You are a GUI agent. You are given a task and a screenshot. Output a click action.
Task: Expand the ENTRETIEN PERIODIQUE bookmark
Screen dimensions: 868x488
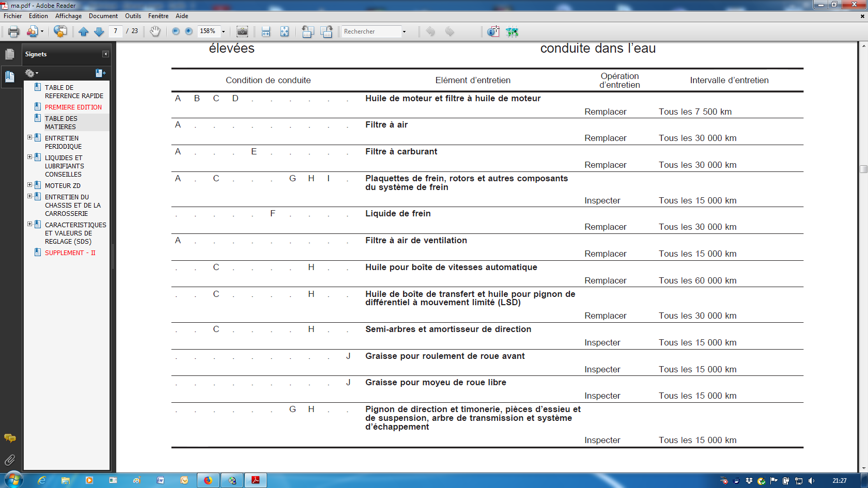click(x=29, y=137)
